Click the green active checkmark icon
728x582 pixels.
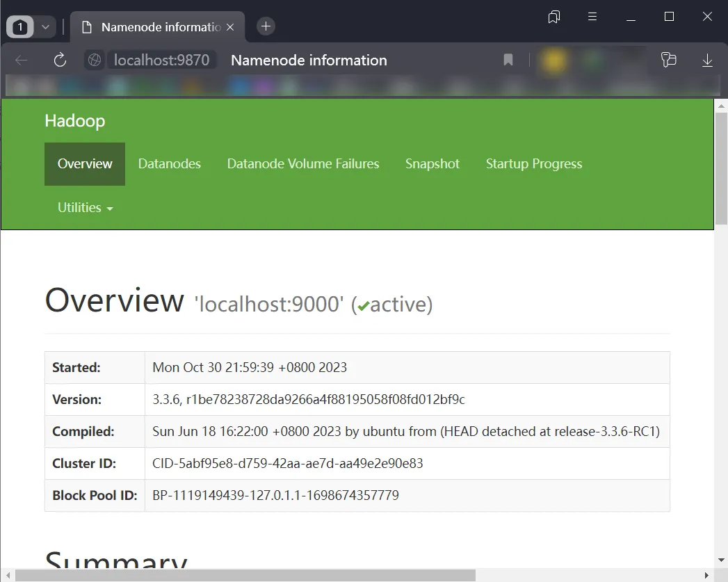pos(364,306)
